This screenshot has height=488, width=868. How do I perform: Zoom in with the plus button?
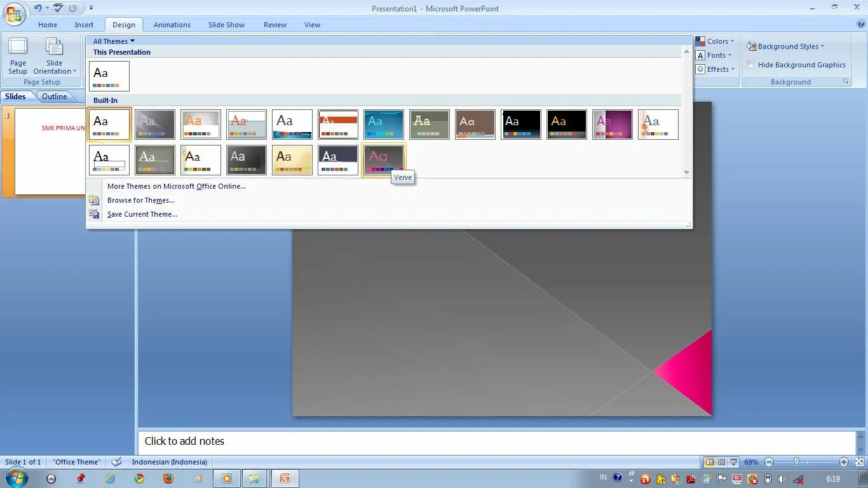click(x=844, y=462)
